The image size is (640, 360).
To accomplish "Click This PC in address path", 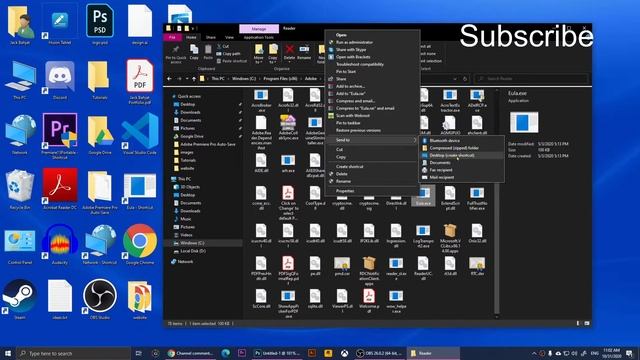I will coord(218,78).
